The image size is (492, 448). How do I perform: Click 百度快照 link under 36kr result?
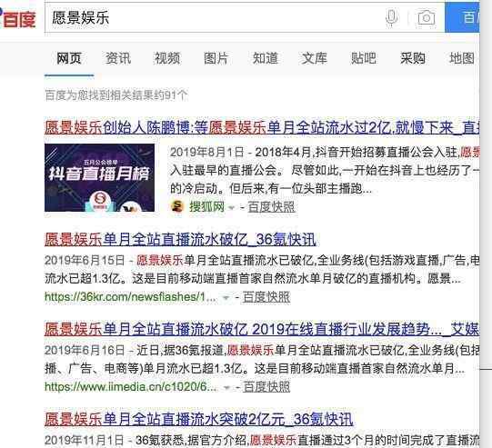tap(266, 297)
